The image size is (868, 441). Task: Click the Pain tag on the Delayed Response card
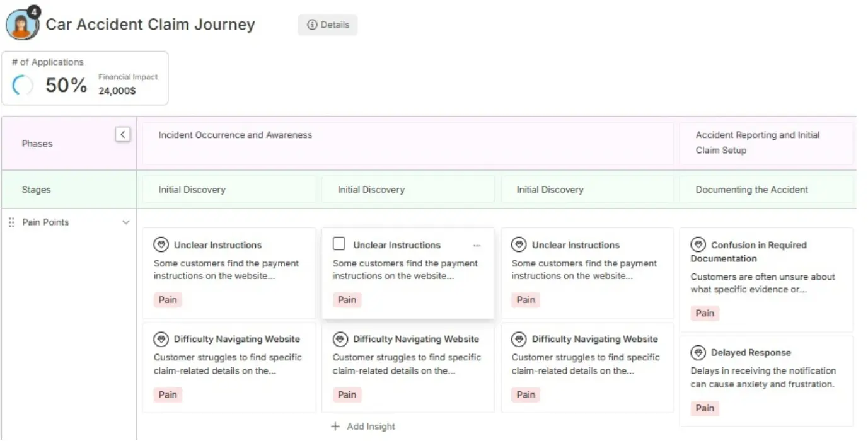tap(704, 408)
